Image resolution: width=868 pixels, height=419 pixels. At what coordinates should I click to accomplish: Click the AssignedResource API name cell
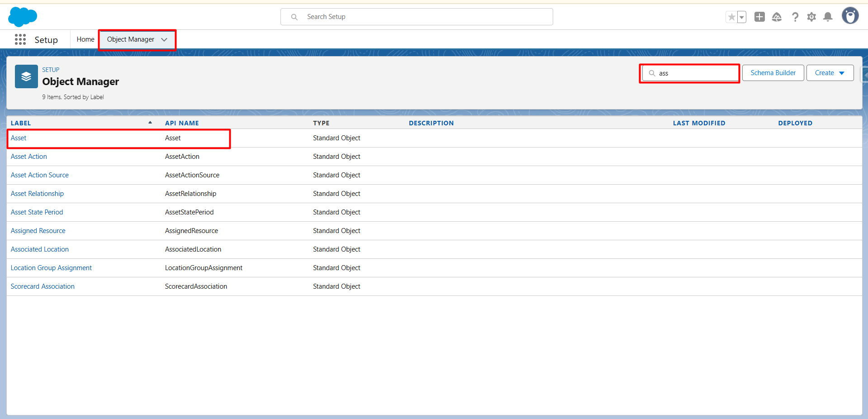(191, 231)
